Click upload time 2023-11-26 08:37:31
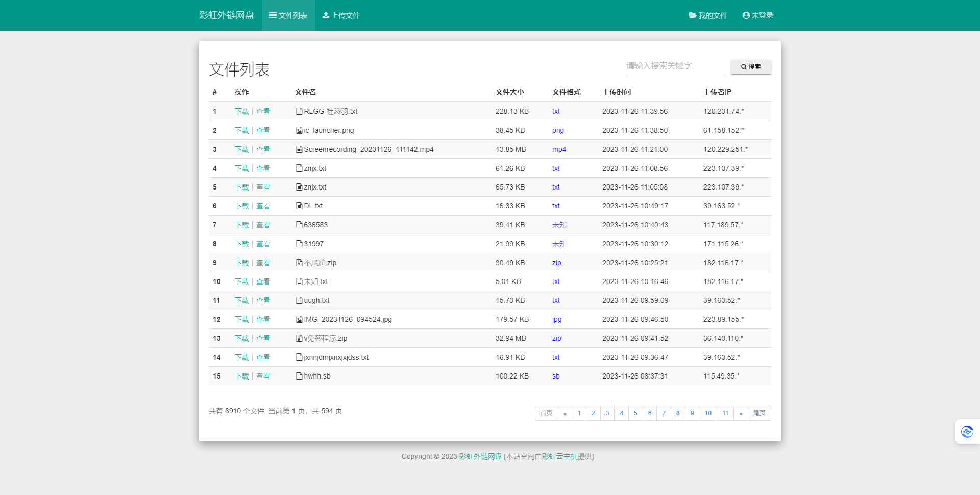This screenshot has width=980, height=495. [x=635, y=376]
